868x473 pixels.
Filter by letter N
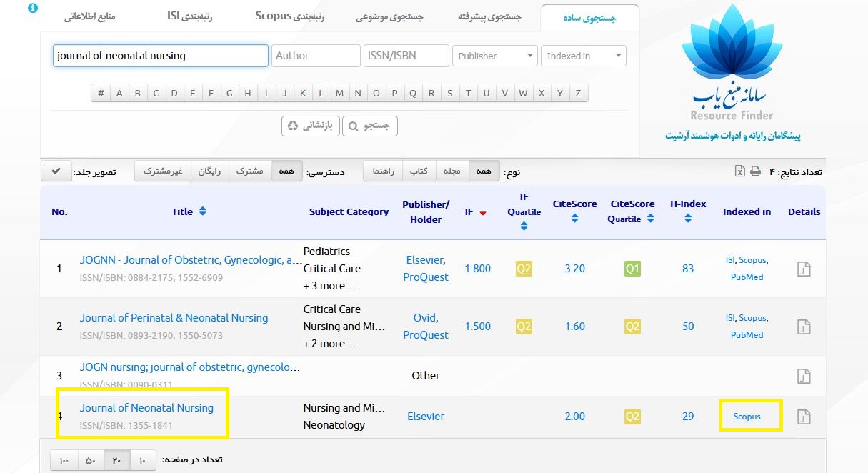[x=357, y=93]
